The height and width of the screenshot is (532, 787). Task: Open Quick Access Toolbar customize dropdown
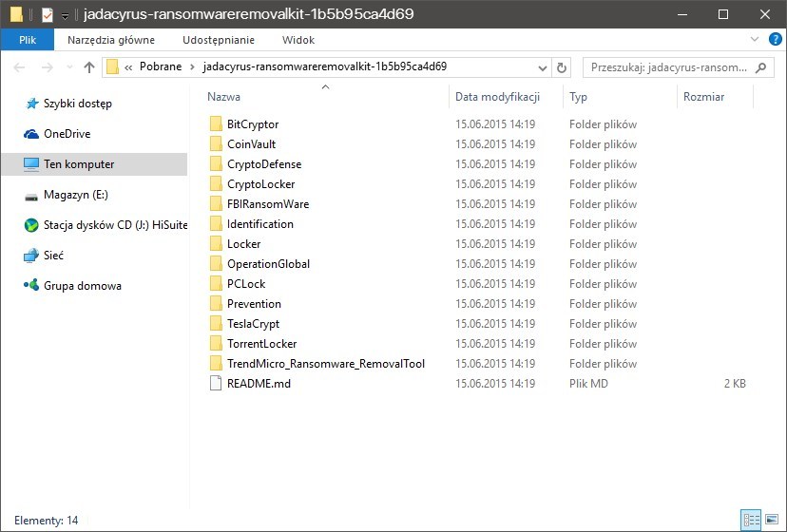point(65,16)
